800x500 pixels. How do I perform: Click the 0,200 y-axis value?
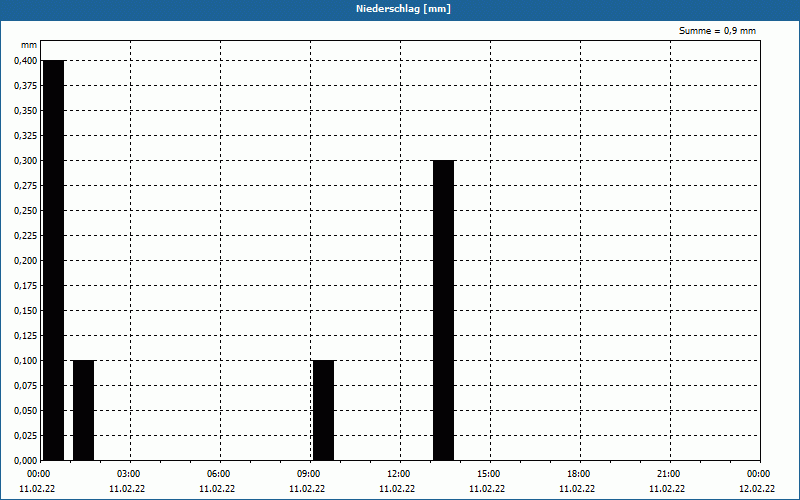point(26,261)
